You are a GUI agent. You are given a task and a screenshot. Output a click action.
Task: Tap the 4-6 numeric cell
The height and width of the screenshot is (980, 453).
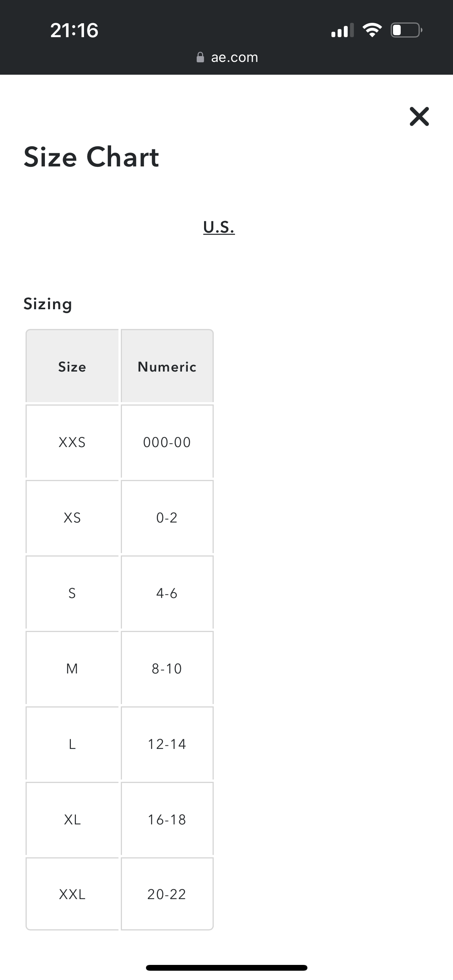coord(167,593)
